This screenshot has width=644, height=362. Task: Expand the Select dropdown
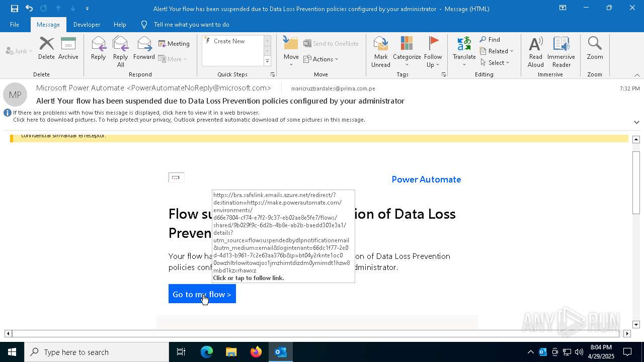coord(495,63)
